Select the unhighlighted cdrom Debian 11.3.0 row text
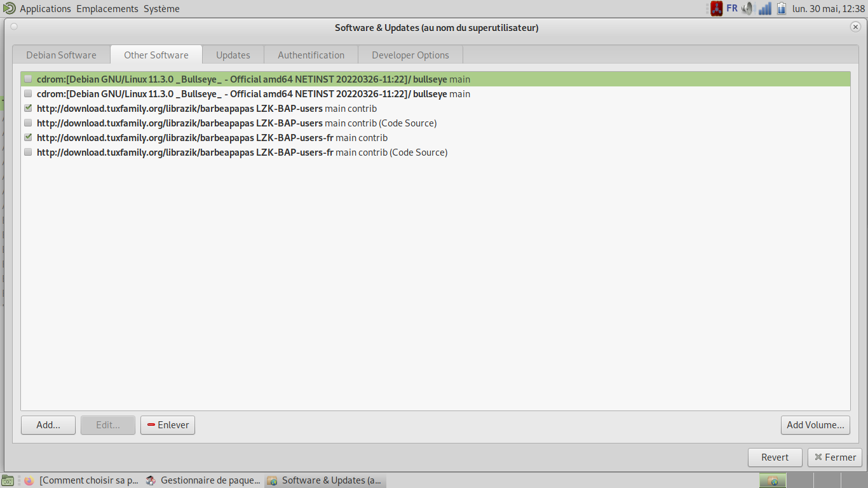The height and width of the screenshot is (488, 868). 254,94
